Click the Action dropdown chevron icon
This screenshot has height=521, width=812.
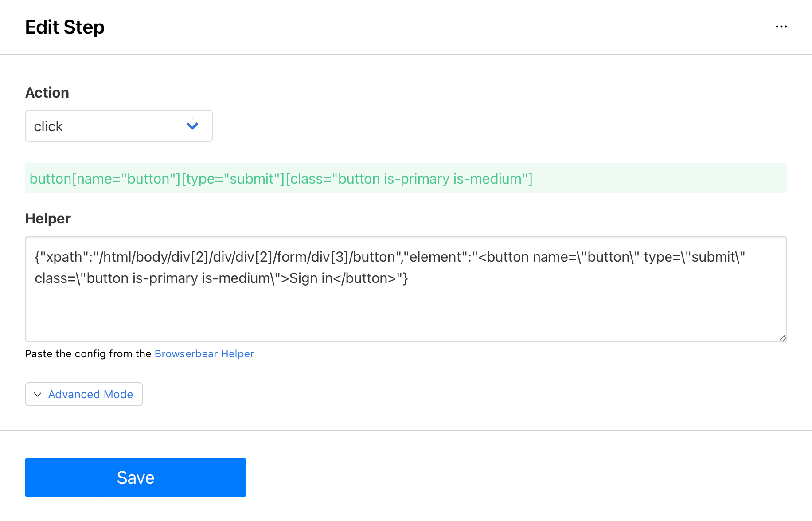point(192,126)
